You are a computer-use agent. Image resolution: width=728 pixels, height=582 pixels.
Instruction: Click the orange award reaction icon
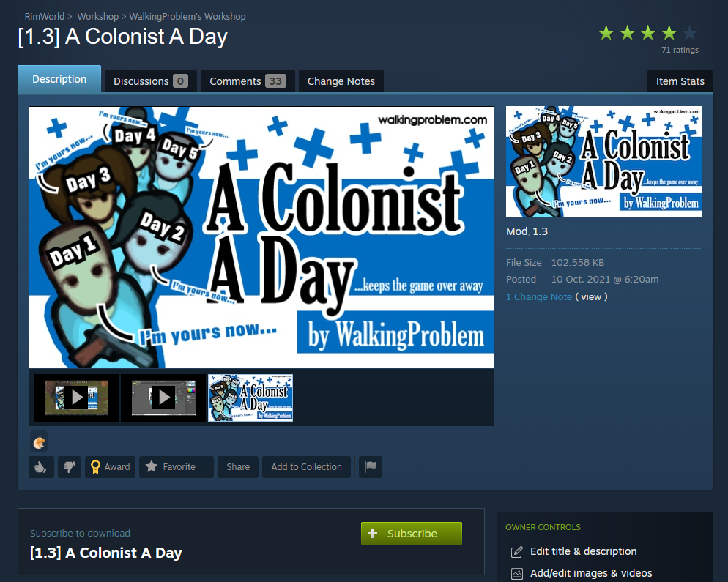click(x=39, y=442)
